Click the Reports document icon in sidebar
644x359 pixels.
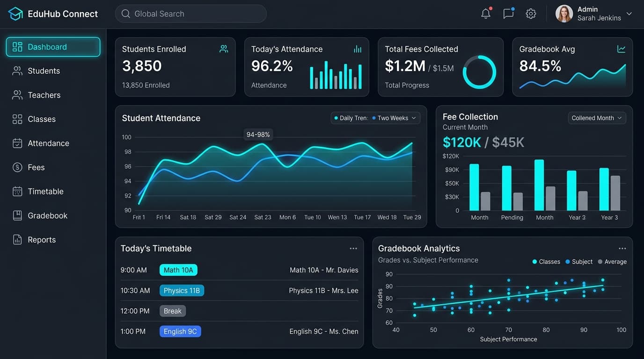17,240
